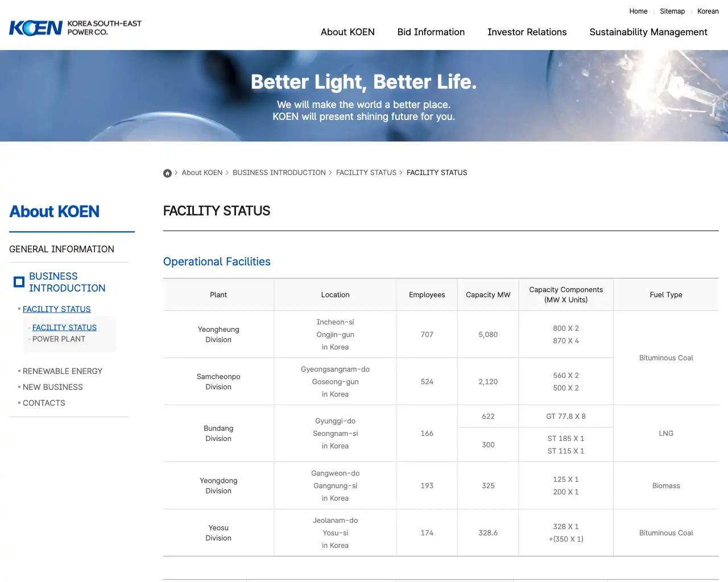The height and width of the screenshot is (582, 728).
Task: Open the Sustainability Management menu
Action: [648, 32]
